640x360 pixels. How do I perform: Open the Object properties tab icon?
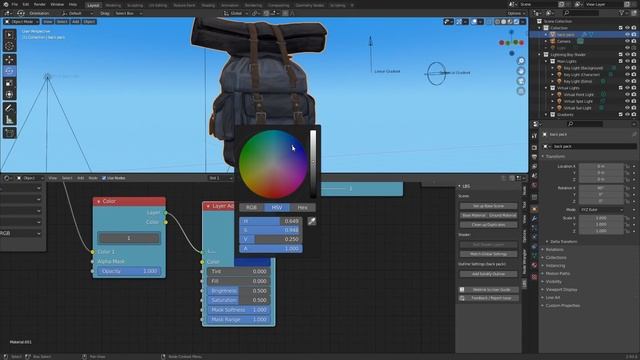(534, 209)
